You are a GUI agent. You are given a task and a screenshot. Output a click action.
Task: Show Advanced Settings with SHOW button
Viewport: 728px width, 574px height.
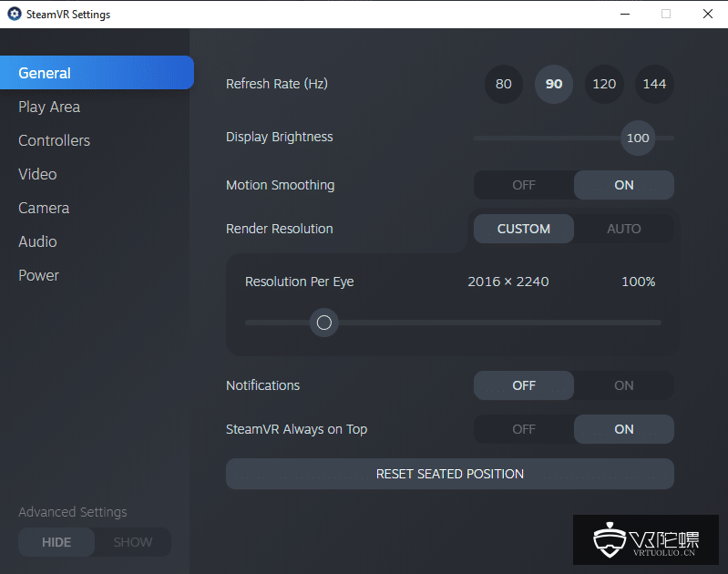click(x=133, y=542)
